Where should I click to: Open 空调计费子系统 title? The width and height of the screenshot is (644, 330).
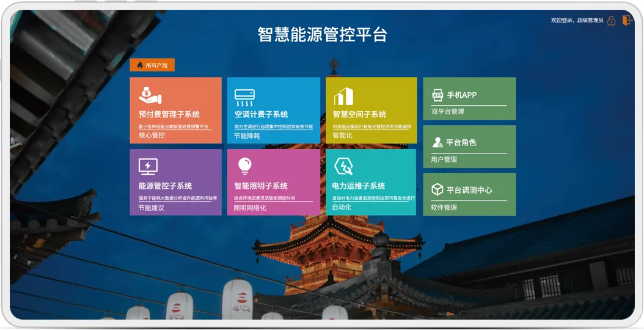click(262, 114)
